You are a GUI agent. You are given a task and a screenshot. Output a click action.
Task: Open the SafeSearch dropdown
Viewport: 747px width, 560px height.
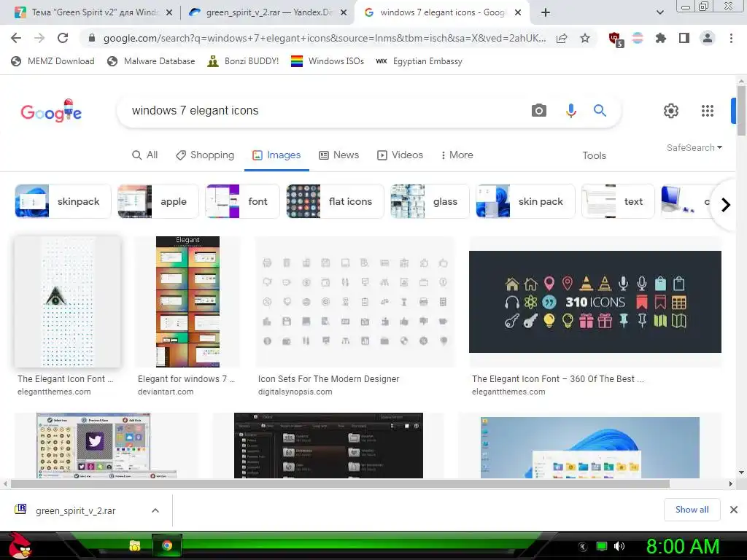tap(694, 147)
